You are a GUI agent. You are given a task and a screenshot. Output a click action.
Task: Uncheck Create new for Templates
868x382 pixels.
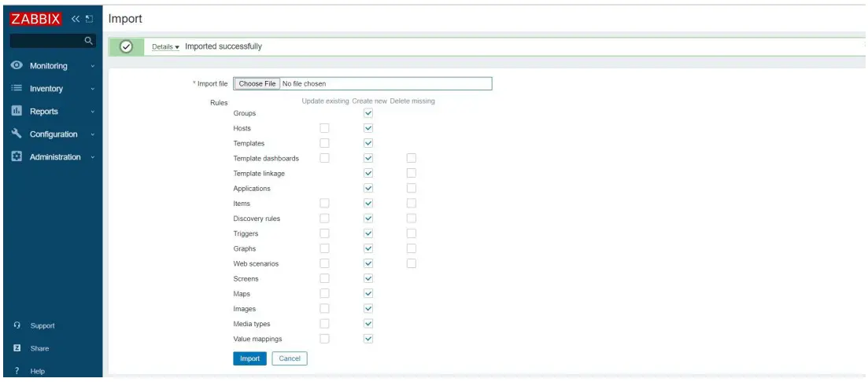[x=368, y=143]
